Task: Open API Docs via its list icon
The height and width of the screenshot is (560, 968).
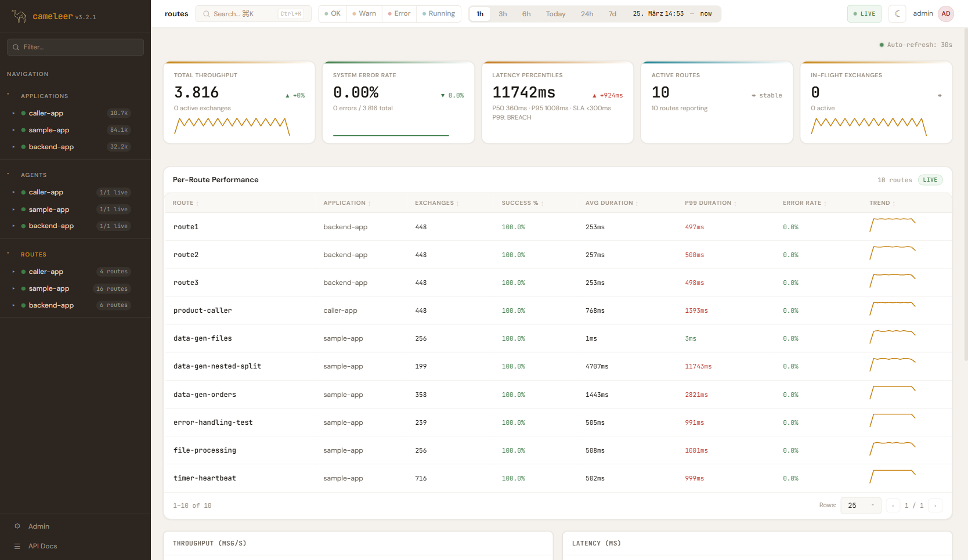Action: click(17, 546)
